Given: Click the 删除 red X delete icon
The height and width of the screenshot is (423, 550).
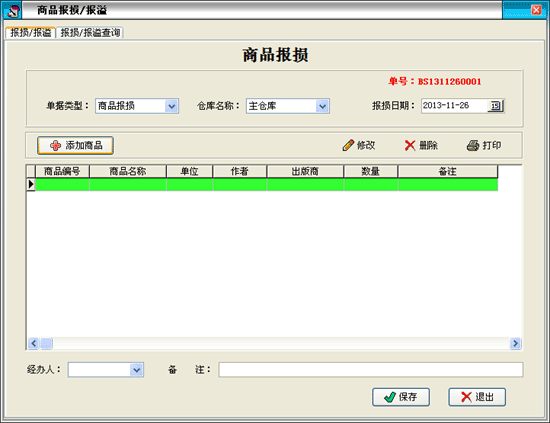Looking at the screenshot, I should [410, 145].
